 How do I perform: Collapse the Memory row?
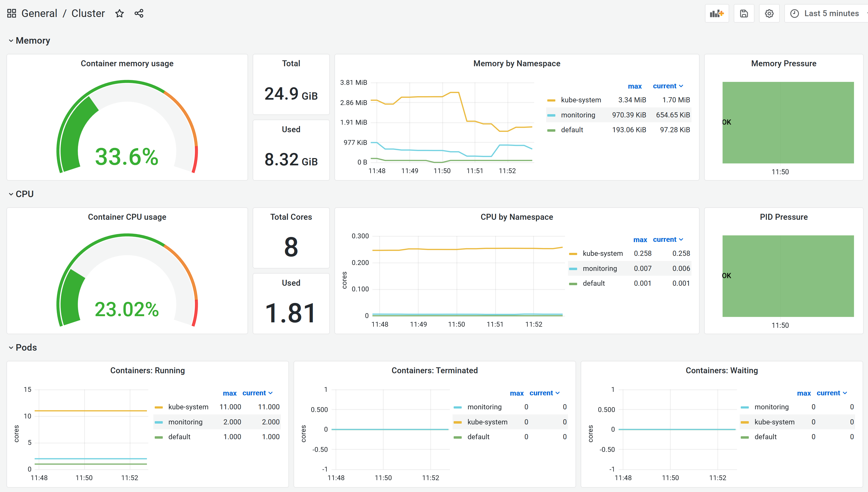(29, 41)
